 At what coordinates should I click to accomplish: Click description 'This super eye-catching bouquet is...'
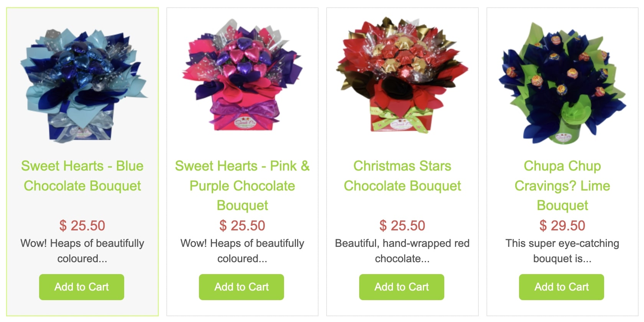[x=562, y=251]
